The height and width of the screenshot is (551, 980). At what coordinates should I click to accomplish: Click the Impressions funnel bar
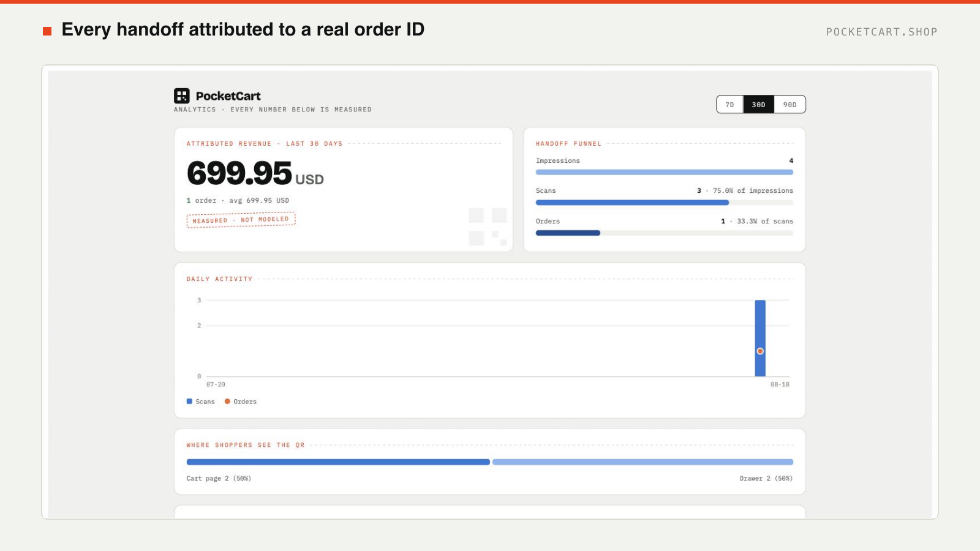[665, 173]
